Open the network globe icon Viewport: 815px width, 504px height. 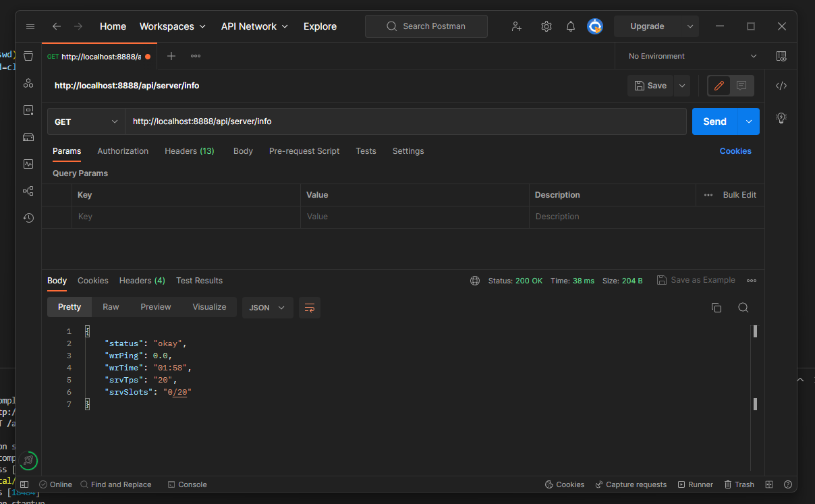475,281
